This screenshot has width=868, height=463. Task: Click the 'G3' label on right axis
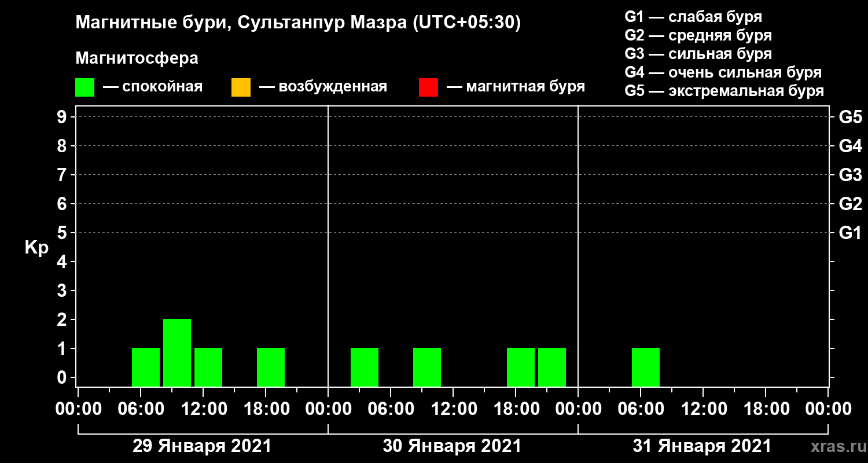(850, 175)
